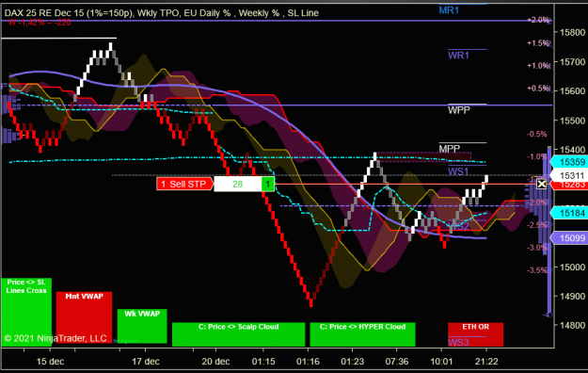Click the MR1 pivot label
The image size is (588, 373).
[449, 10]
